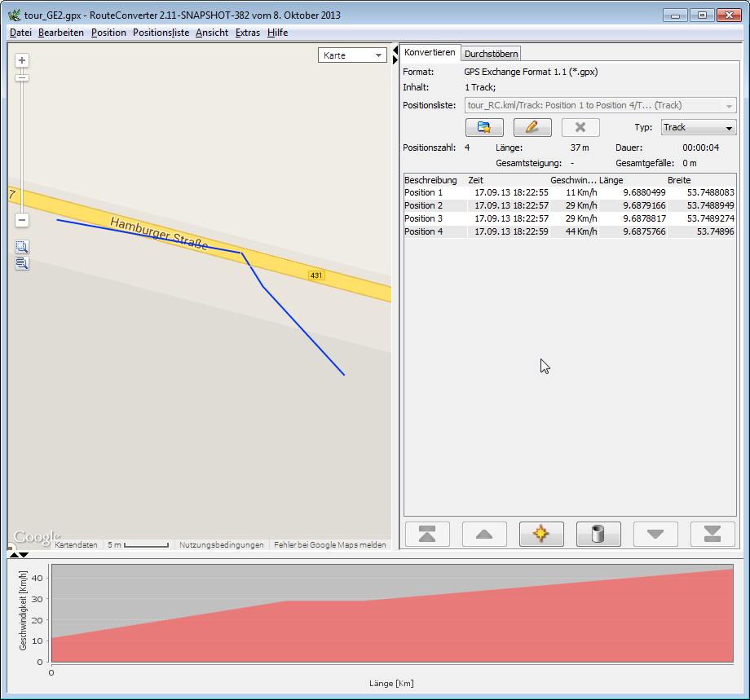
Task: Click the delete position trash can button
Action: 598,535
